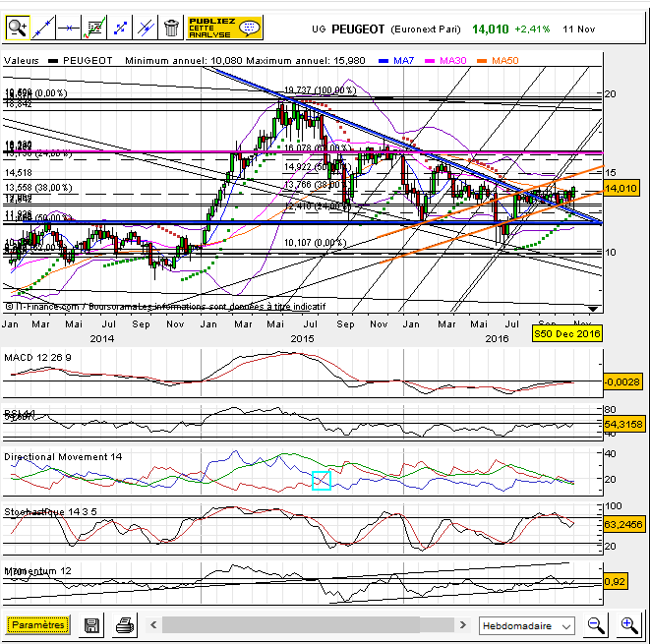650x644 pixels.
Task: Click the S50 Dec 2016 date label
Action: click(567, 333)
